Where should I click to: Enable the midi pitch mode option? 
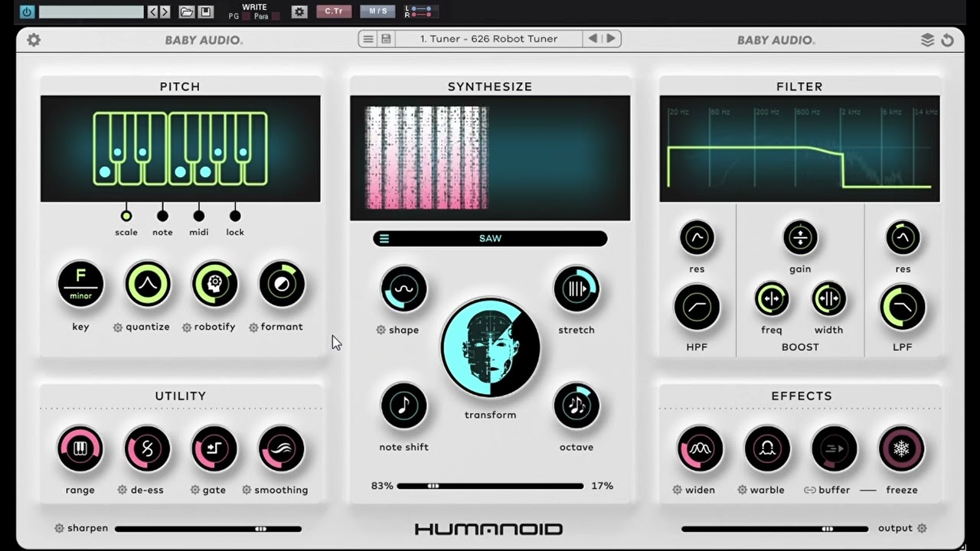199,216
